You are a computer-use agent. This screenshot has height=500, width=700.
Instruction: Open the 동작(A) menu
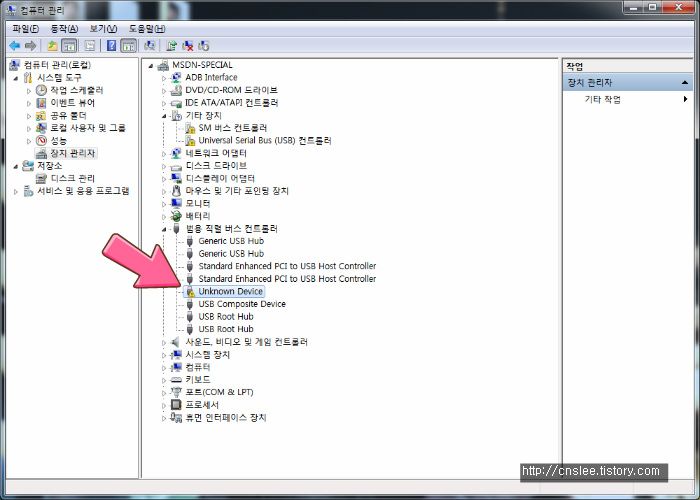pyautogui.click(x=64, y=29)
